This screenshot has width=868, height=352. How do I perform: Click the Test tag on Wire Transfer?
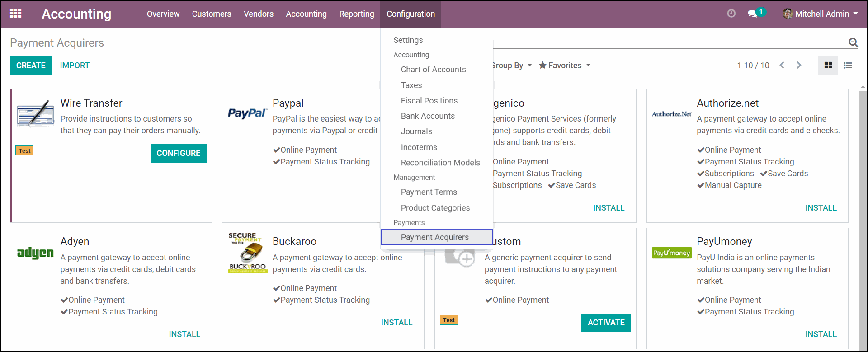point(25,151)
